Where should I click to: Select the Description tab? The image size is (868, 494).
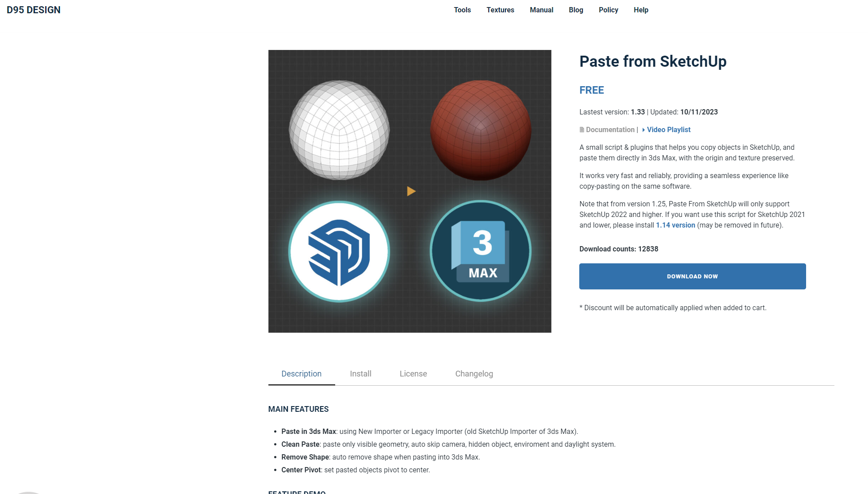tap(302, 373)
